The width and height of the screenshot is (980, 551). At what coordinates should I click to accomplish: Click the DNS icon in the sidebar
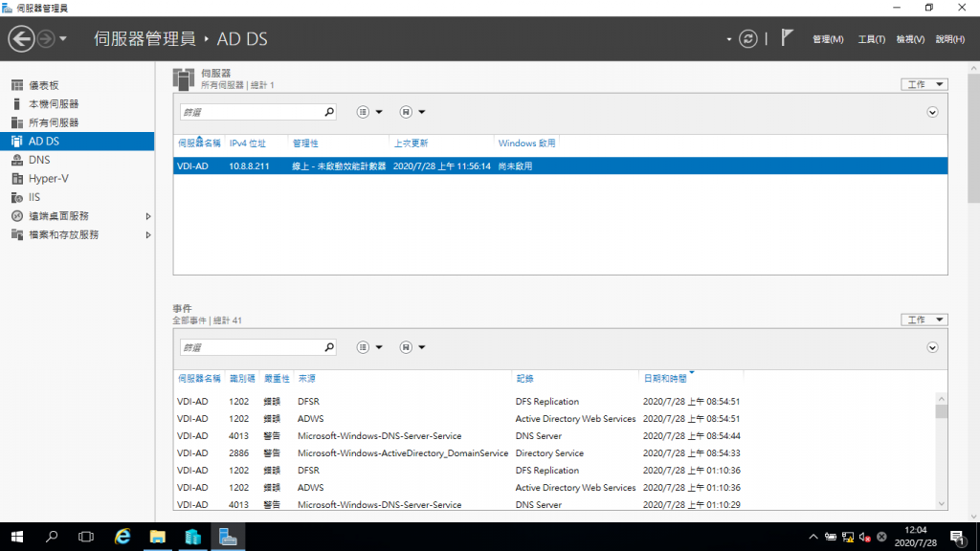(x=17, y=160)
